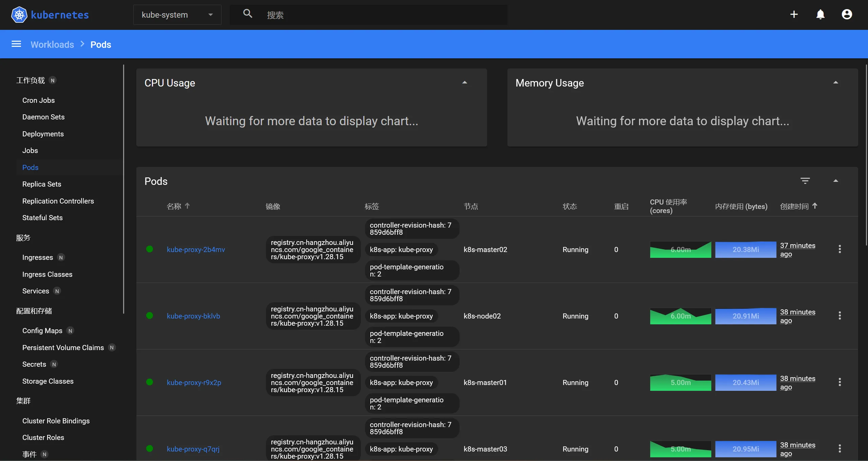Collapse the Pods list card

pyautogui.click(x=836, y=181)
